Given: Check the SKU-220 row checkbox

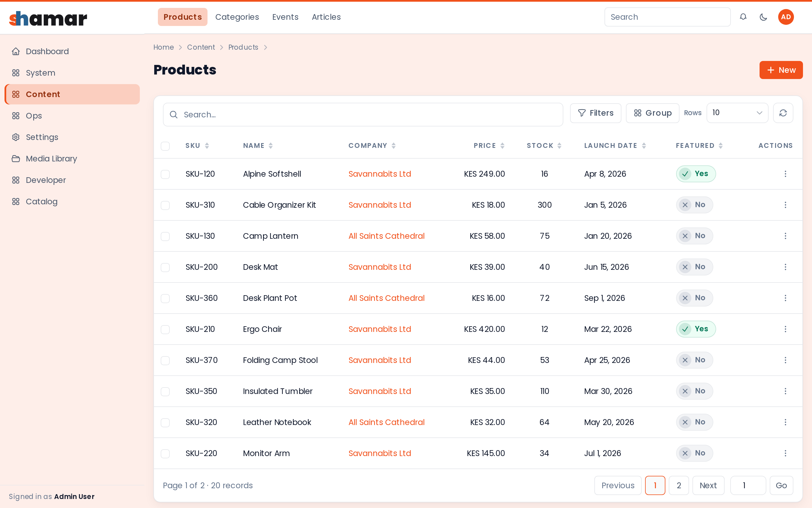Looking at the screenshot, I should (x=165, y=454).
